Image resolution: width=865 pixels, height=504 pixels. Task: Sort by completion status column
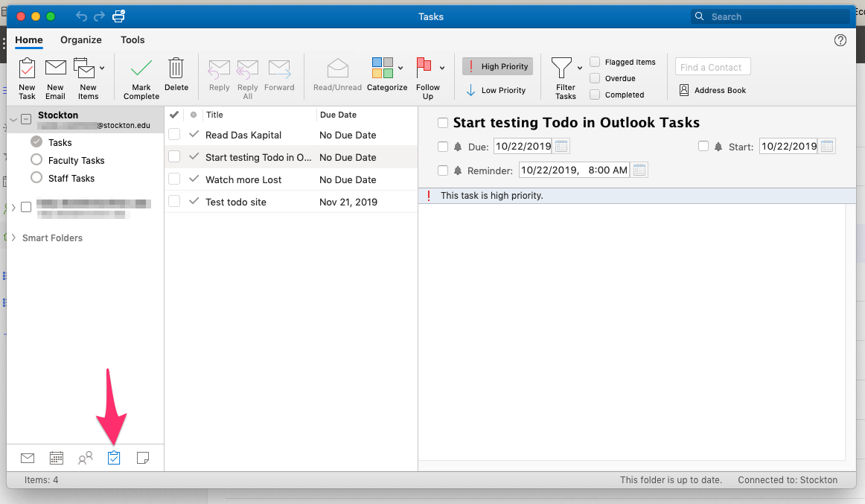pyautogui.click(x=173, y=115)
